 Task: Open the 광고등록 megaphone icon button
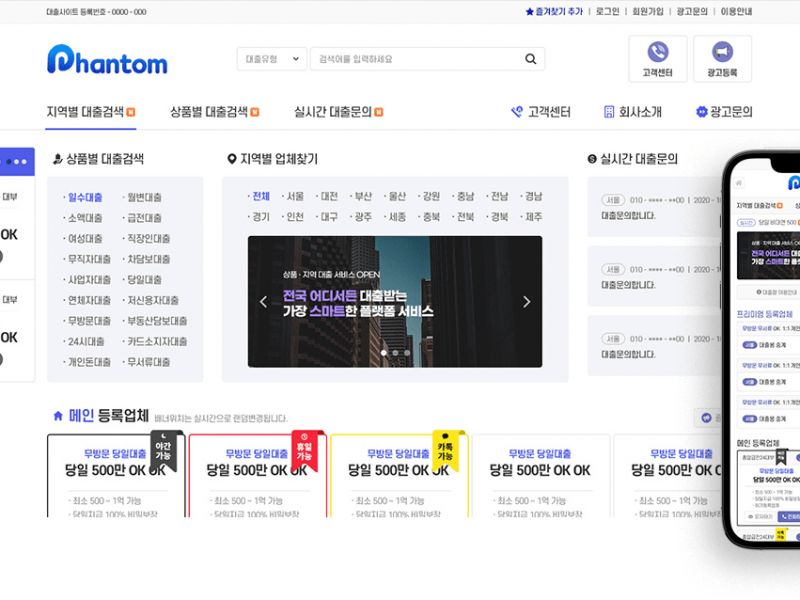[722, 59]
